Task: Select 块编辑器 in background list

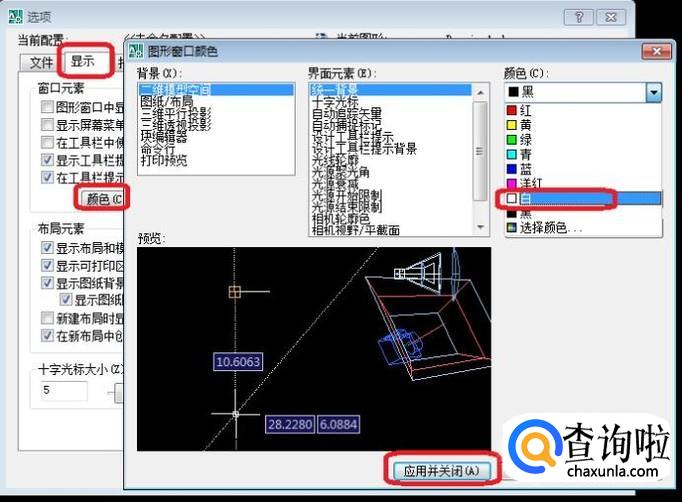Action: click(x=164, y=137)
